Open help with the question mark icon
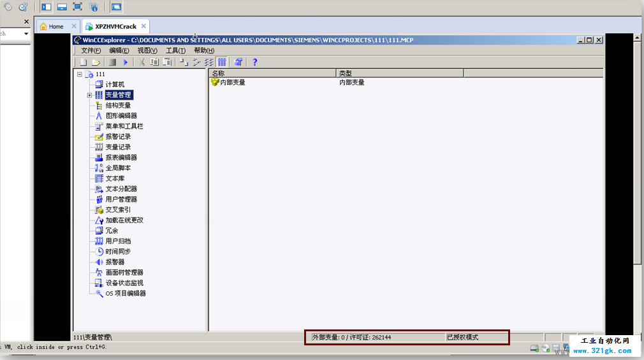 pos(254,62)
